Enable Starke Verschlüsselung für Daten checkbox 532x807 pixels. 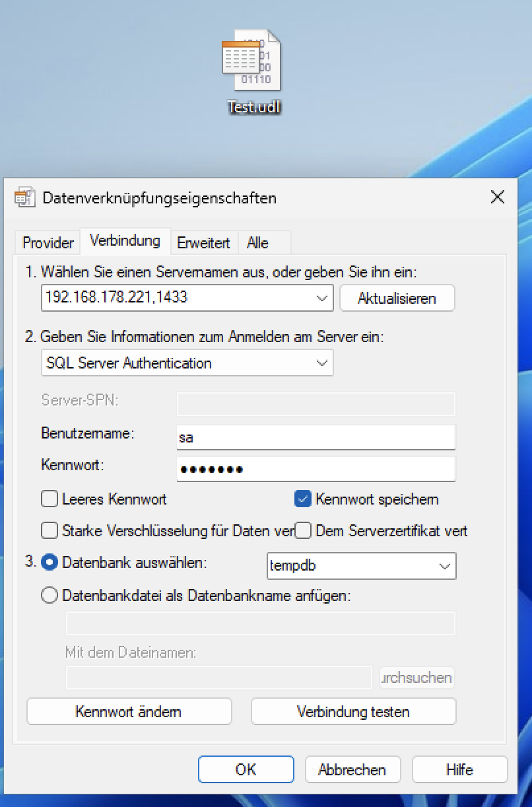click(50, 530)
